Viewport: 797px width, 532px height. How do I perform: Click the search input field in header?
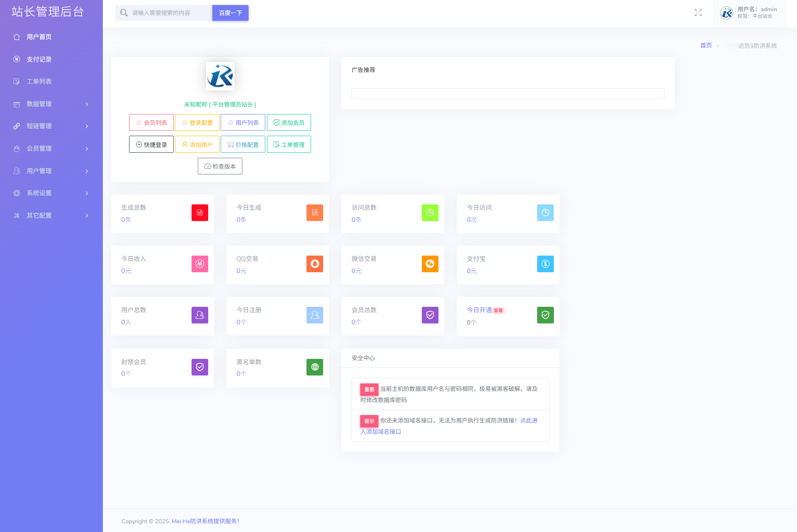[x=169, y=13]
